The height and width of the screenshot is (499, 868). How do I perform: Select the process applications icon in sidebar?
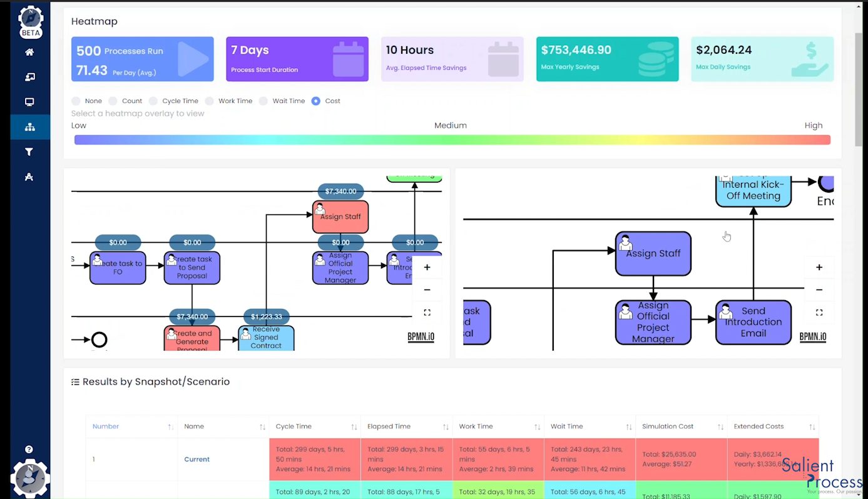click(29, 76)
